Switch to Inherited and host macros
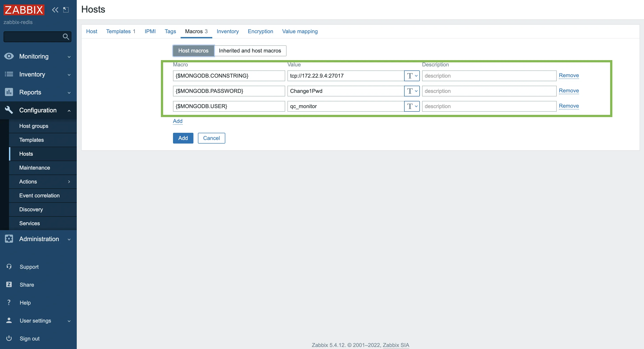Image resolution: width=644 pixels, height=349 pixels. click(x=250, y=51)
